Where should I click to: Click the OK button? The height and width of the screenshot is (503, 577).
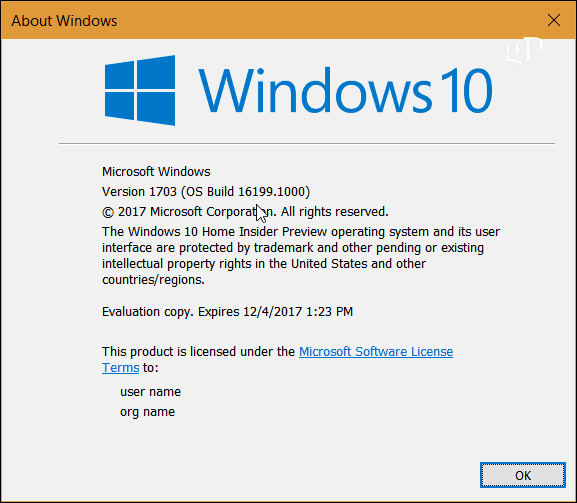click(x=523, y=475)
